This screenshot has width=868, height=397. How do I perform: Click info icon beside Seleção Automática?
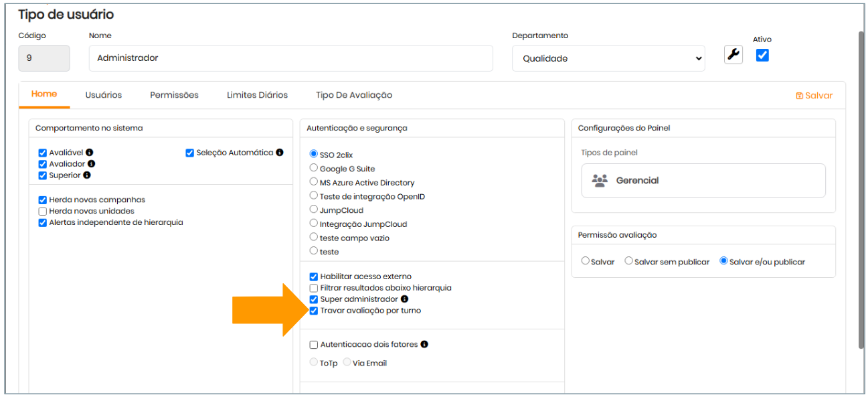(x=280, y=153)
